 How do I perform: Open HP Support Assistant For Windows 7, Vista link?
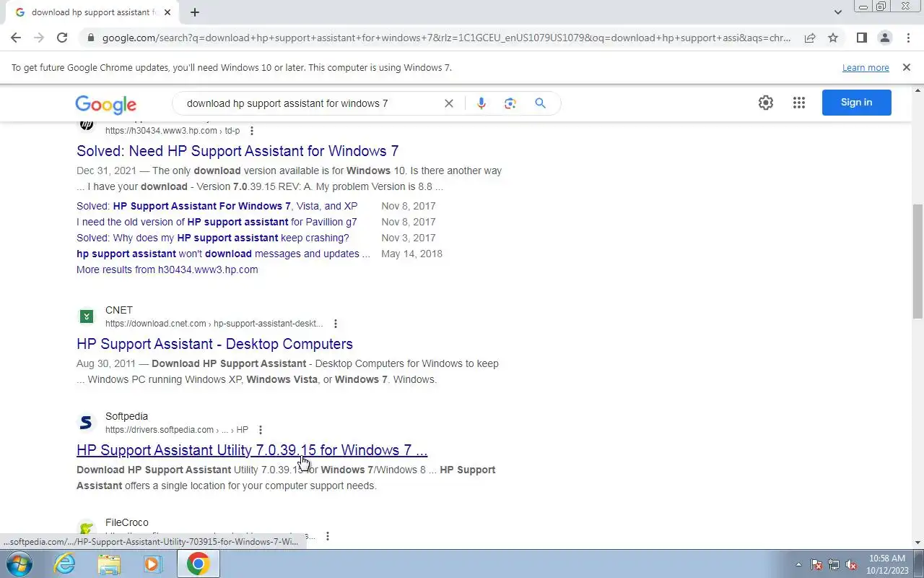[217, 206]
